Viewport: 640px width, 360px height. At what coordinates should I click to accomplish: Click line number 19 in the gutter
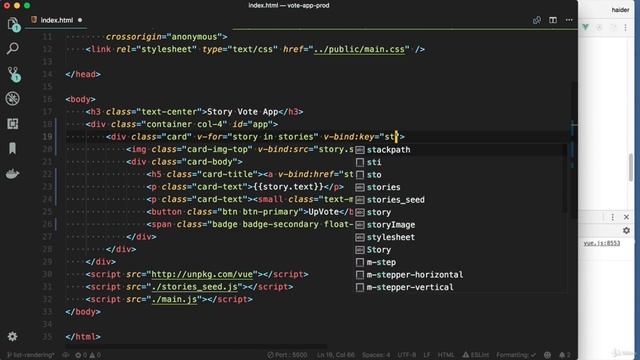(x=47, y=137)
